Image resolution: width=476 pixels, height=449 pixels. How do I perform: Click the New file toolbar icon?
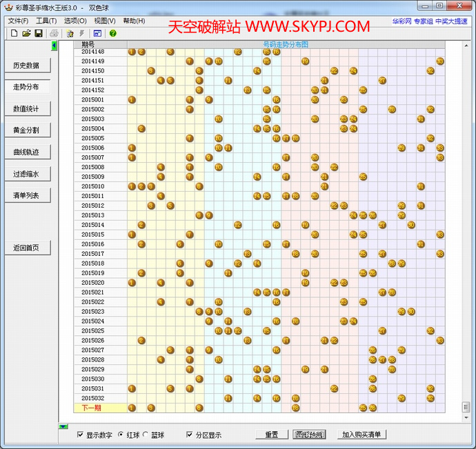[x=14, y=33]
